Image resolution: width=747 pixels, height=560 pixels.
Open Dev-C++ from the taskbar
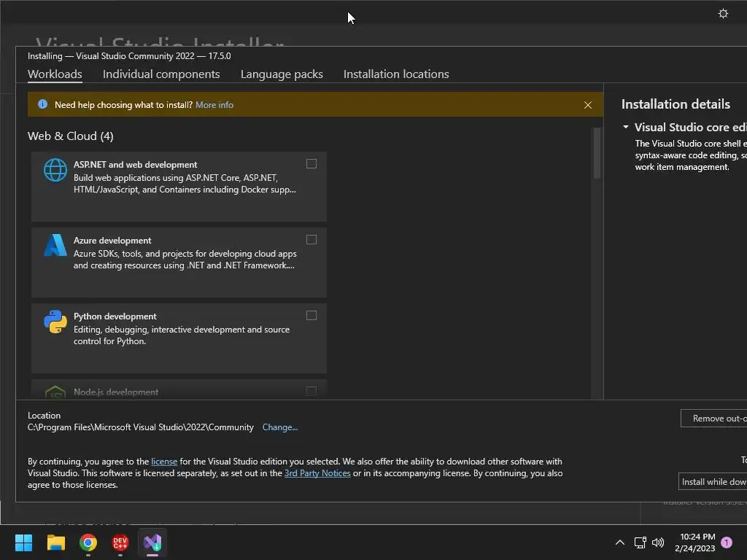(120, 542)
